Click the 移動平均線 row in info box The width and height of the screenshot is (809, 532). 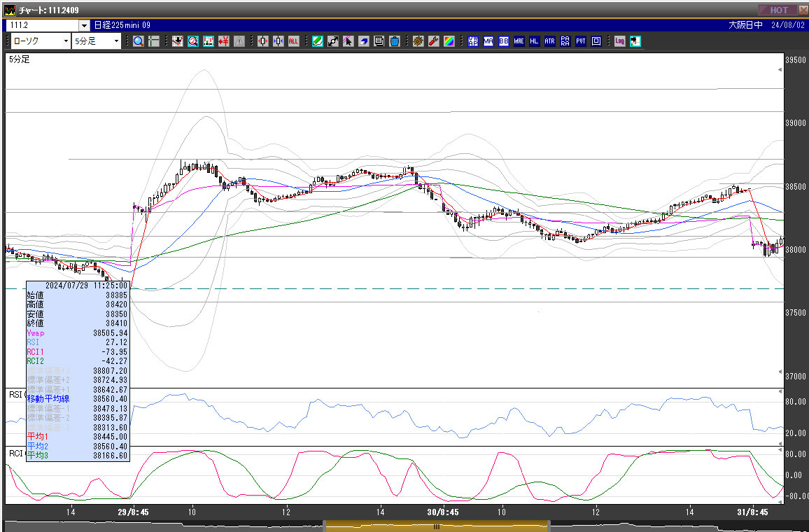click(78, 399)
